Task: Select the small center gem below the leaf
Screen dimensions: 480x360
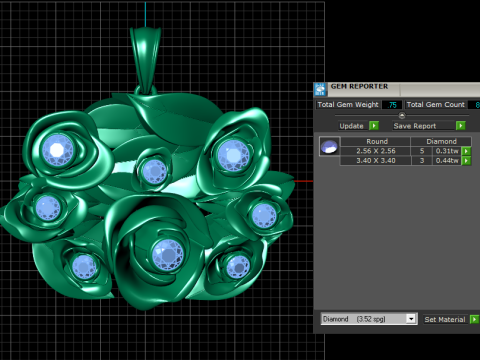Action: (x=154, y=171)
